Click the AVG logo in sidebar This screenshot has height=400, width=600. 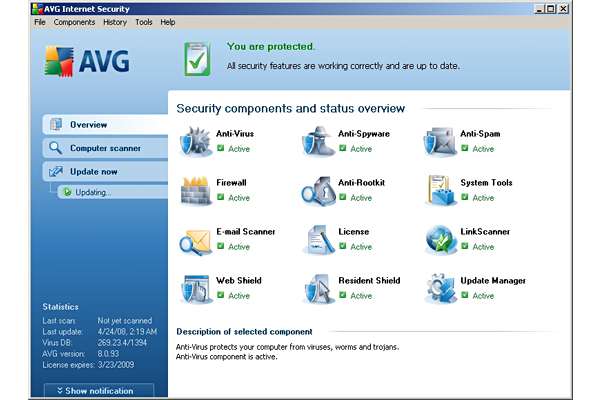(87, 61)
